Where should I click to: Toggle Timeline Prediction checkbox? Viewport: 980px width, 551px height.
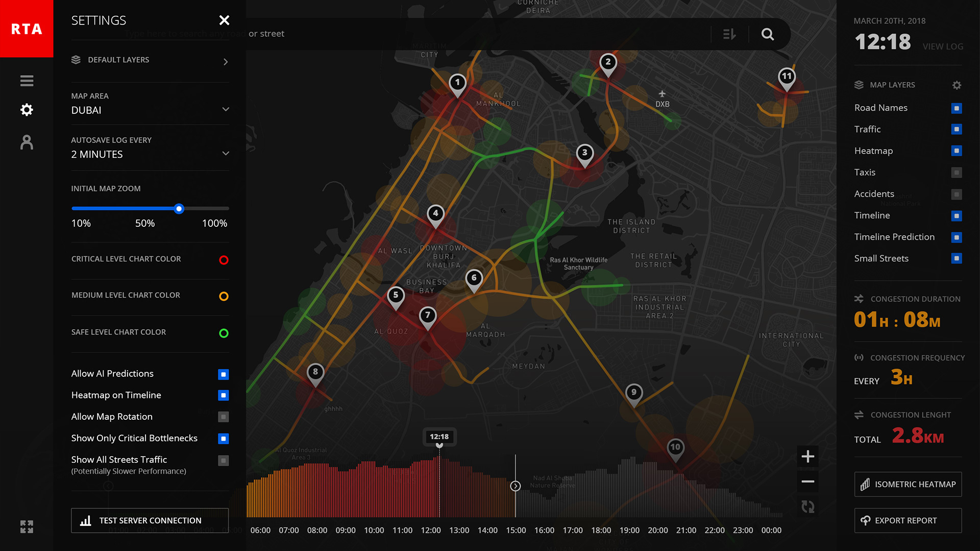(x=957, y=237)
